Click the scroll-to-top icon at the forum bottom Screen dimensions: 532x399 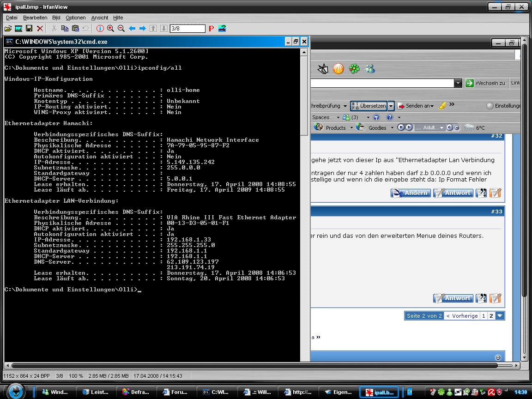[498, 357]
